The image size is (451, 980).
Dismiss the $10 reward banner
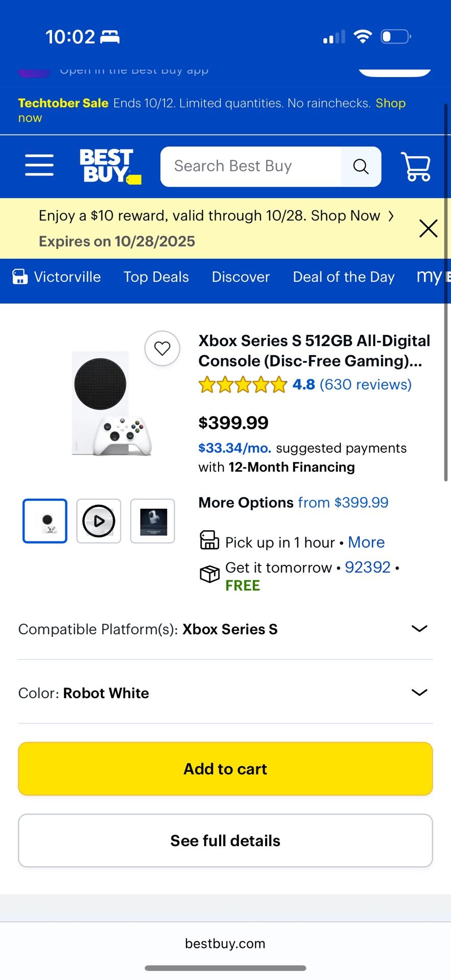tap(428, 228)
